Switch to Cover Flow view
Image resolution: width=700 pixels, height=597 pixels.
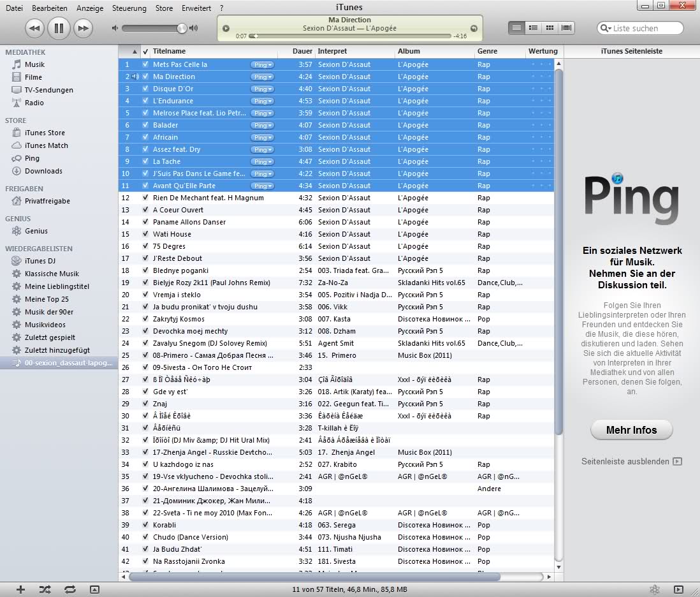566,28
